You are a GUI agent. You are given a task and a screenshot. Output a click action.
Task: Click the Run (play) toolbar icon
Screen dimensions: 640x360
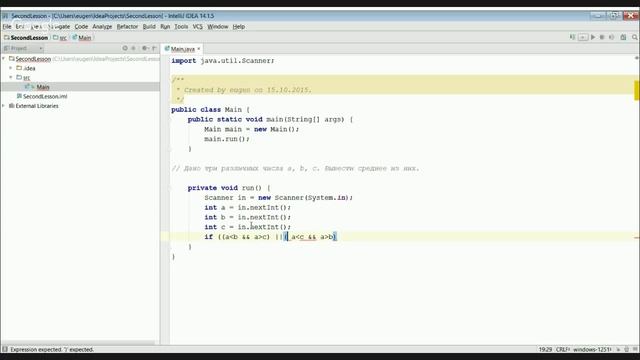click(593, 37)
